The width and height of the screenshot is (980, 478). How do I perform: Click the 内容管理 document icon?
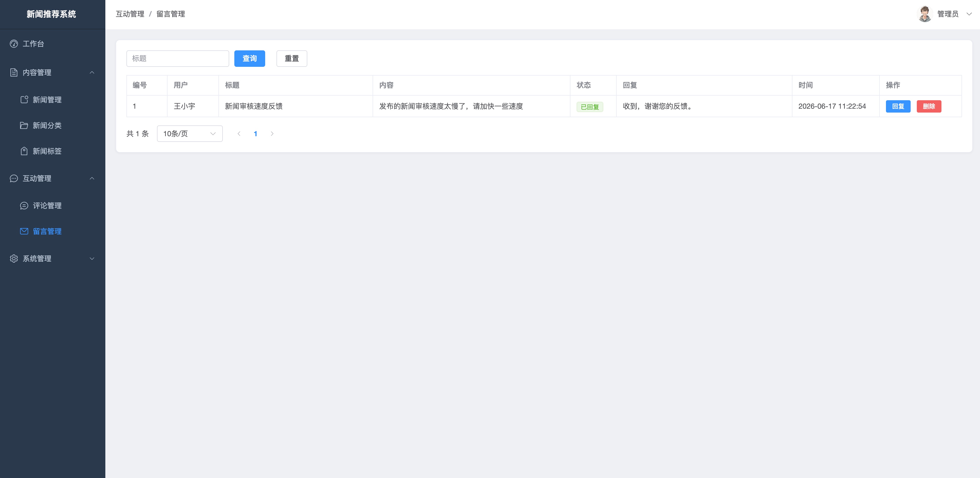click(14, 72)
